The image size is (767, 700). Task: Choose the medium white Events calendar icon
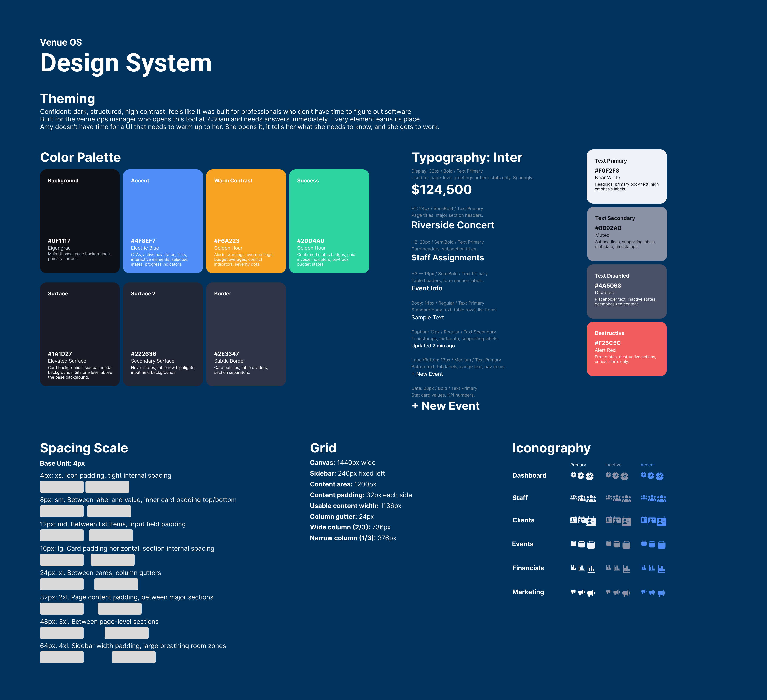point(582,544)
